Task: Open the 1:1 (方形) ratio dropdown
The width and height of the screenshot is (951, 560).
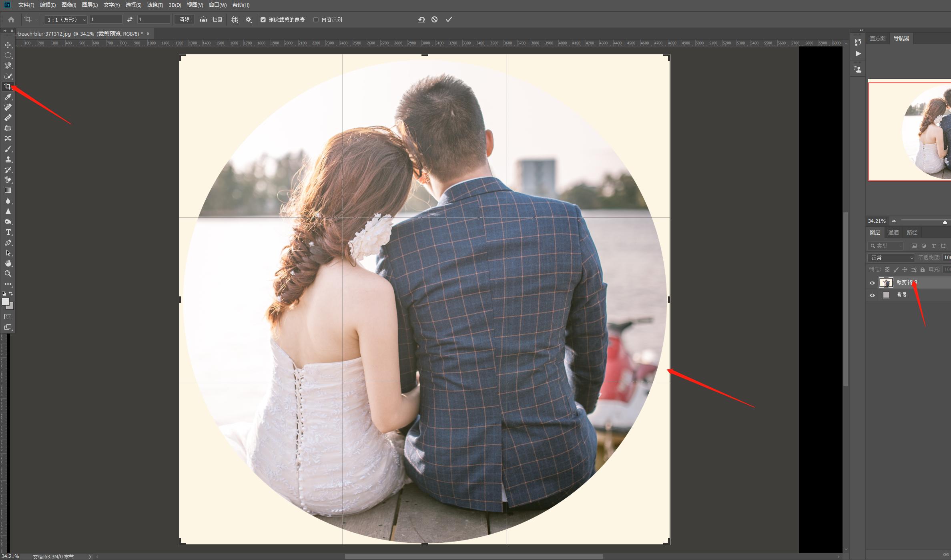Action: pyautogui.click(x=66, y=20)
